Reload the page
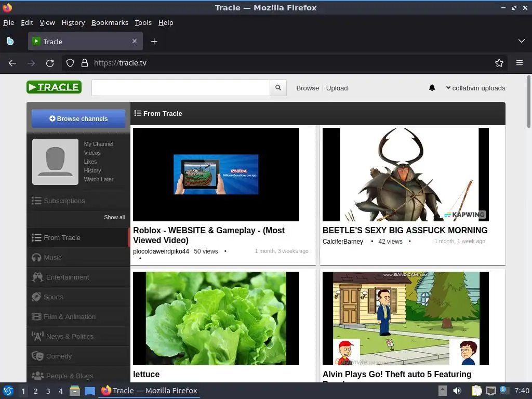The image size is (532, 399). click(50, 63)
